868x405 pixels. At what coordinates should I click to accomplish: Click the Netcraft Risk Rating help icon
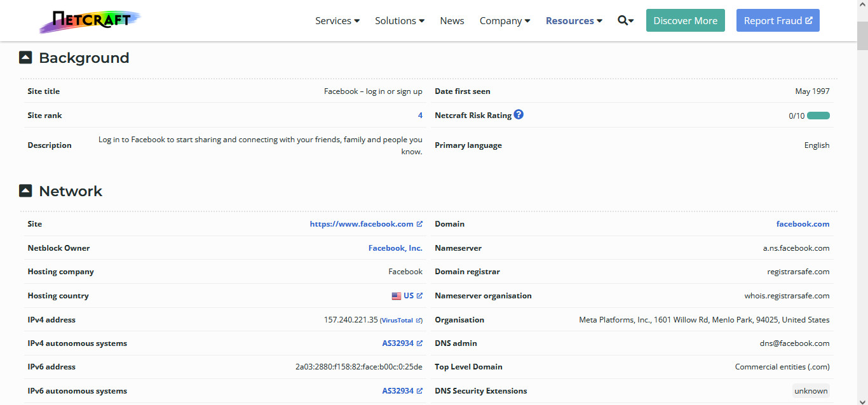519,115
